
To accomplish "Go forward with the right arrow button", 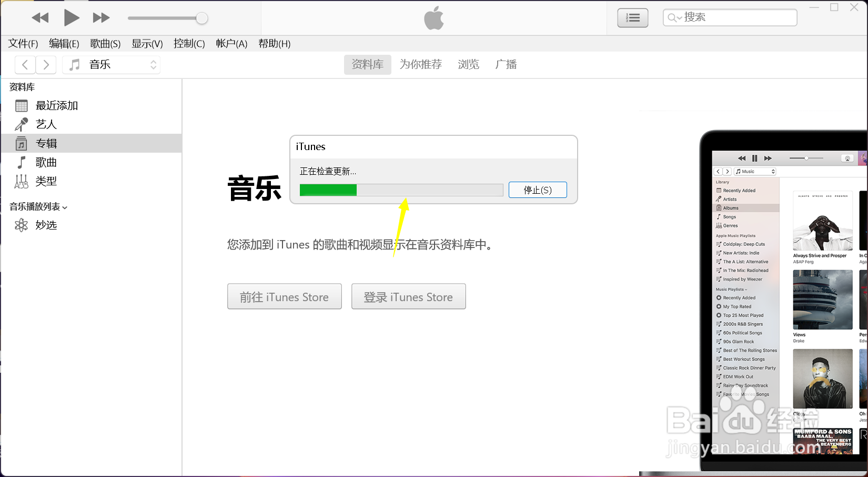I will (x=46, y=65).
